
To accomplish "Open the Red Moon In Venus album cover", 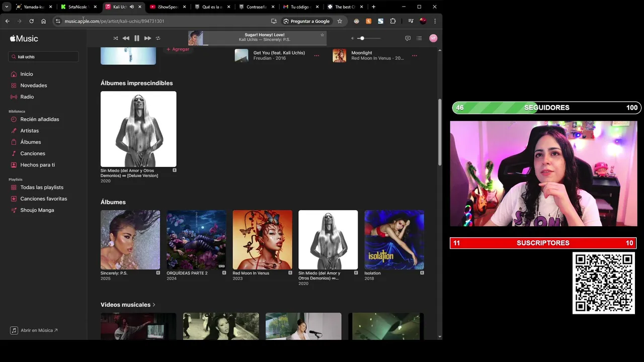I will (262, 240).
